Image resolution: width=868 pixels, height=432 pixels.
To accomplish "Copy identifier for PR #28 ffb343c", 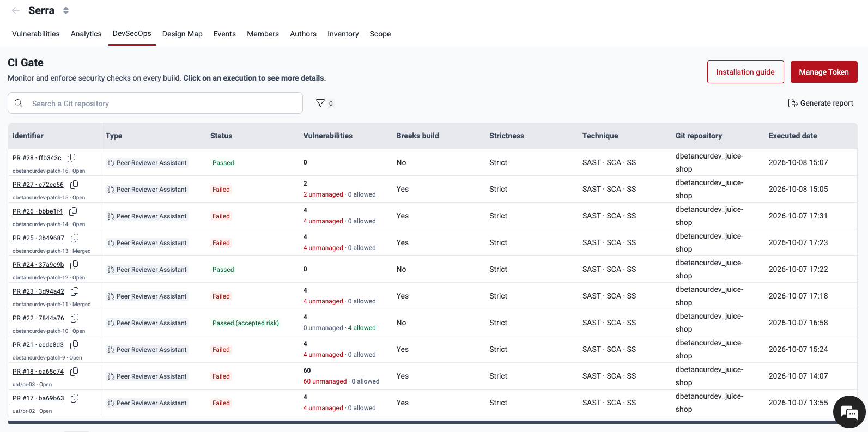I will point(71,158).
